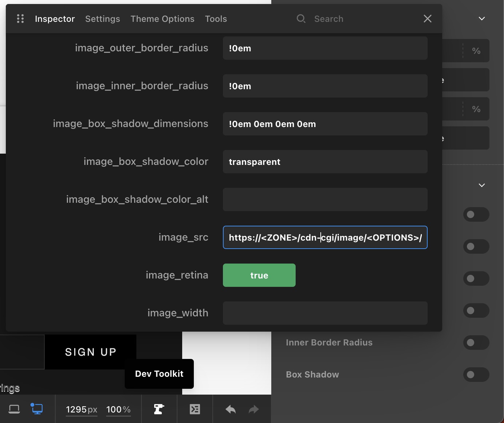The width and height of the screenshot is (504, 423).
Task: Open the Tools tab
Action: 216,19
